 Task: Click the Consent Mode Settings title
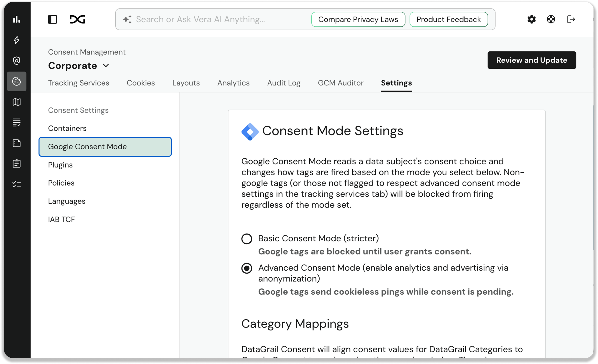coord(333,131)
